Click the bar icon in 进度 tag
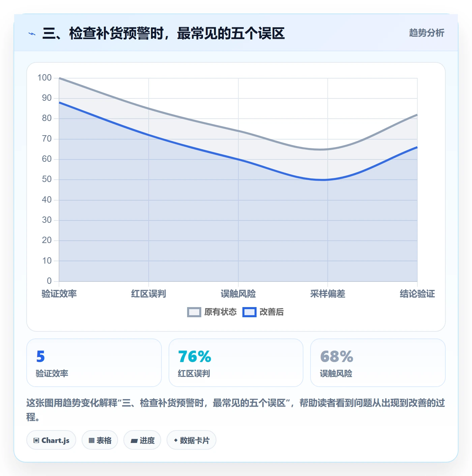Screen dimensions: 472x476 tap(134, 441)
